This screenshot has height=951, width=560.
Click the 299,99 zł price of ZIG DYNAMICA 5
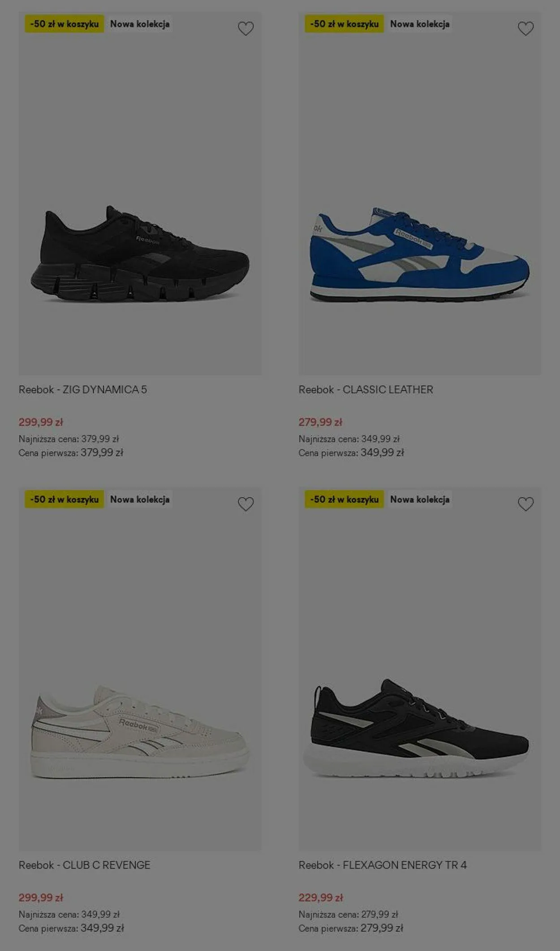pyautogui.click(x=41, y=422)
